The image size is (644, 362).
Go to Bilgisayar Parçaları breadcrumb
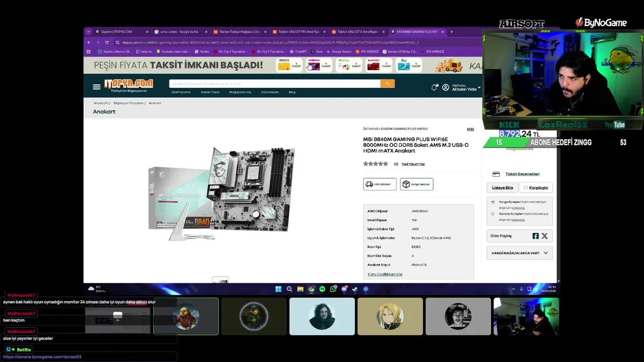click(129, 103)
